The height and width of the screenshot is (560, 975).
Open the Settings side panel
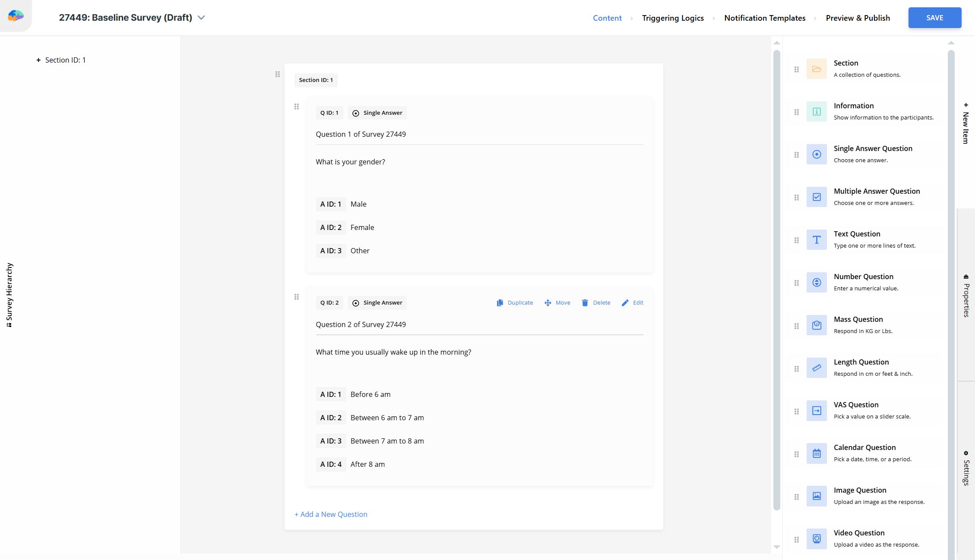[966, 469]
